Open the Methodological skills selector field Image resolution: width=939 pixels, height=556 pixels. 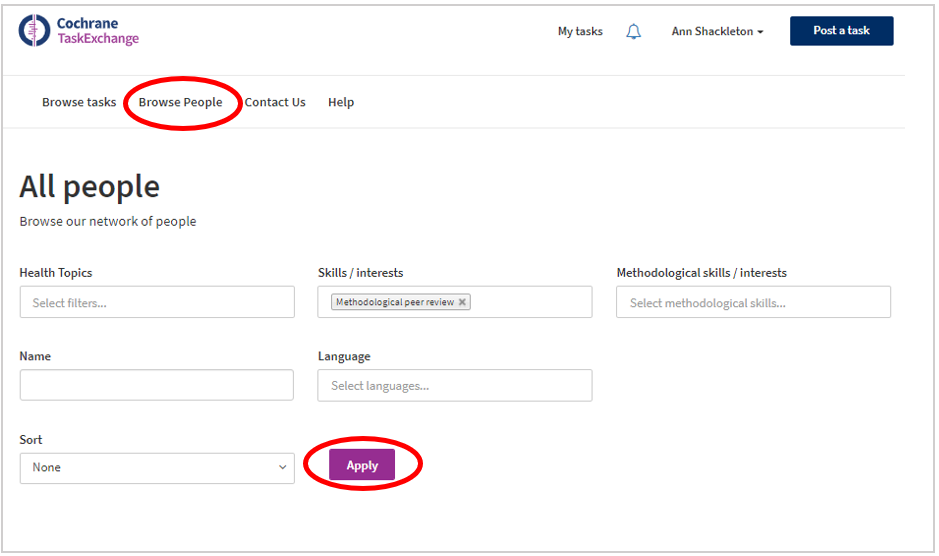click(x=753, y=302)
